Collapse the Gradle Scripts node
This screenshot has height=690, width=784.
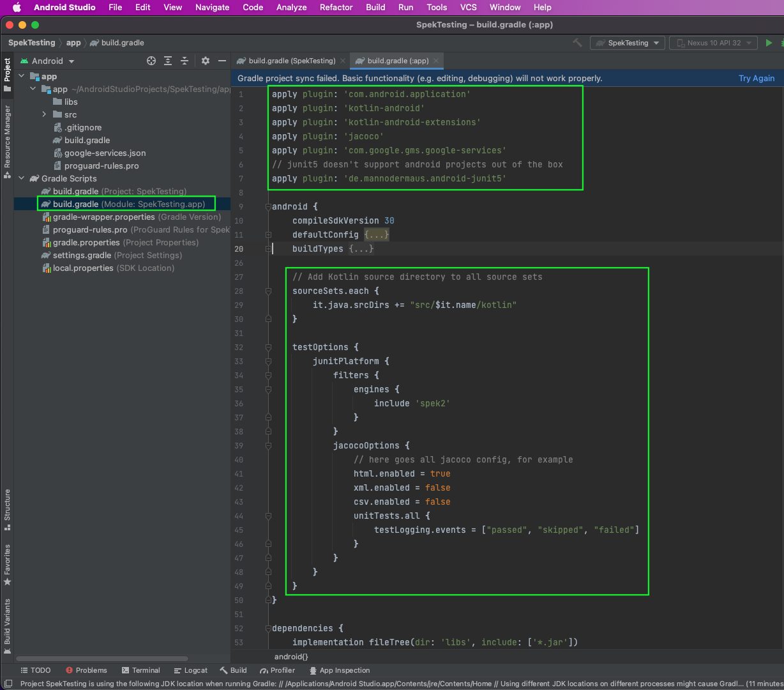pyautogui.click(x=21, y=178)
